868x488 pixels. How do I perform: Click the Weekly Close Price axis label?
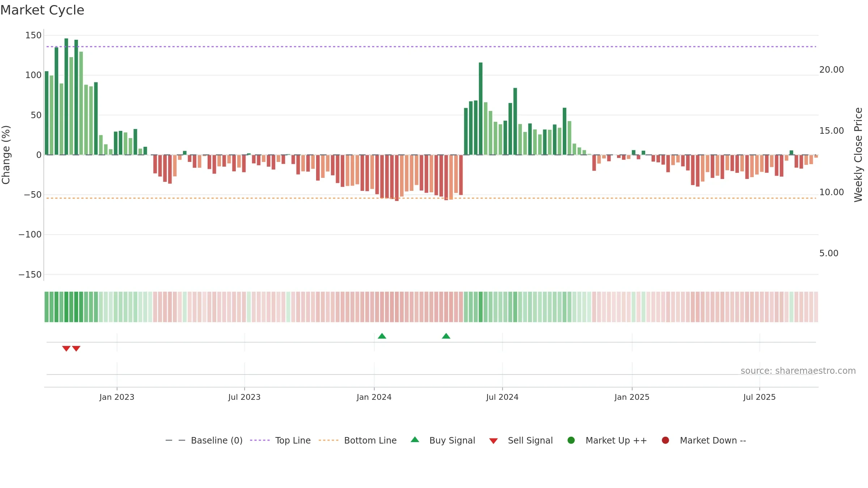click(x=858, y=155)
